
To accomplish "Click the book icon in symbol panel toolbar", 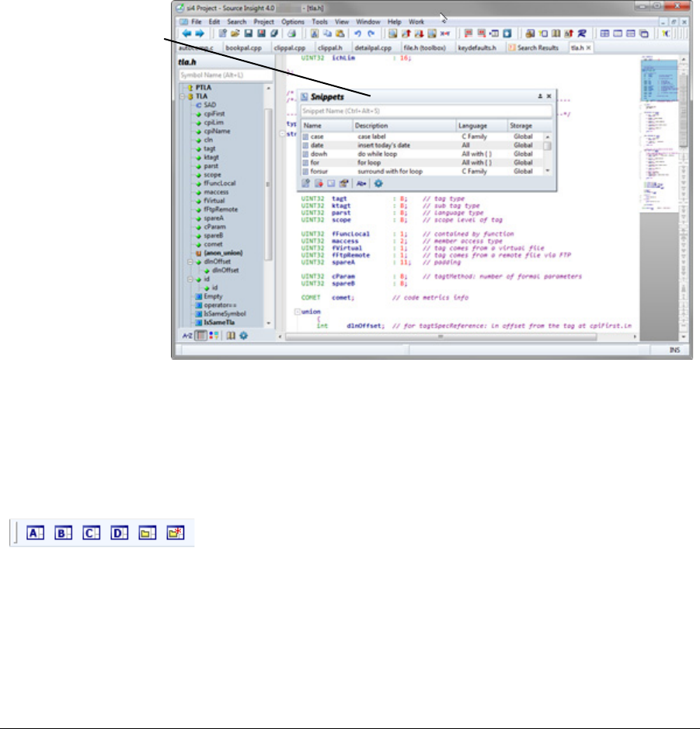I will pos(231,336).
